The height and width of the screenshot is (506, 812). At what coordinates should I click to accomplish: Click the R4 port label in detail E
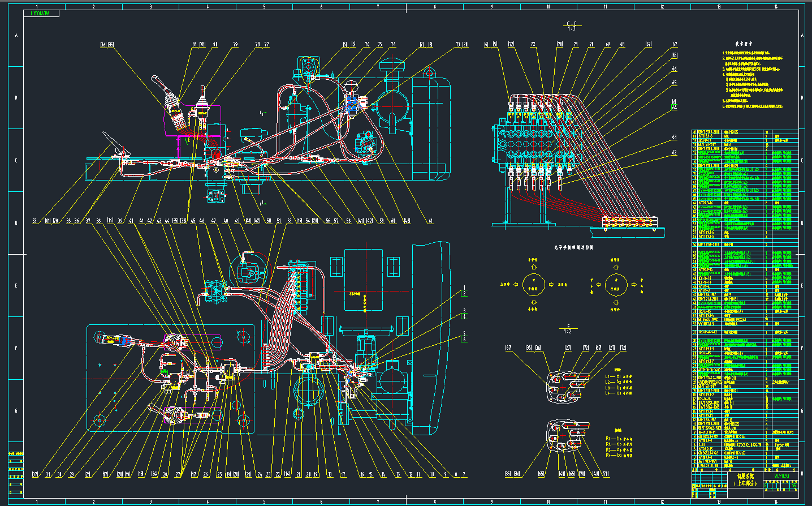tap(608, 455)
